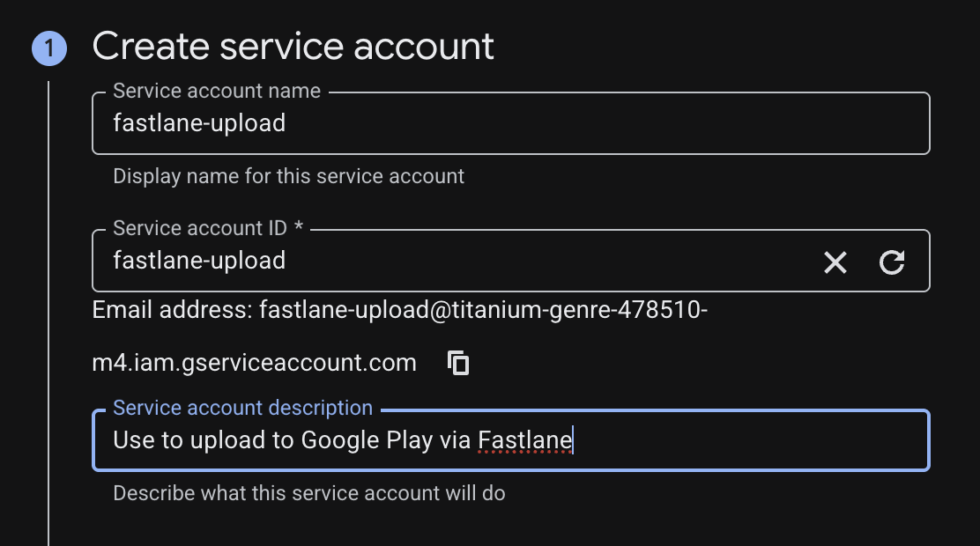This screenshot has height=546, width=980.
Task: Click the Describe what this account does hint
Action: (308, 493)
